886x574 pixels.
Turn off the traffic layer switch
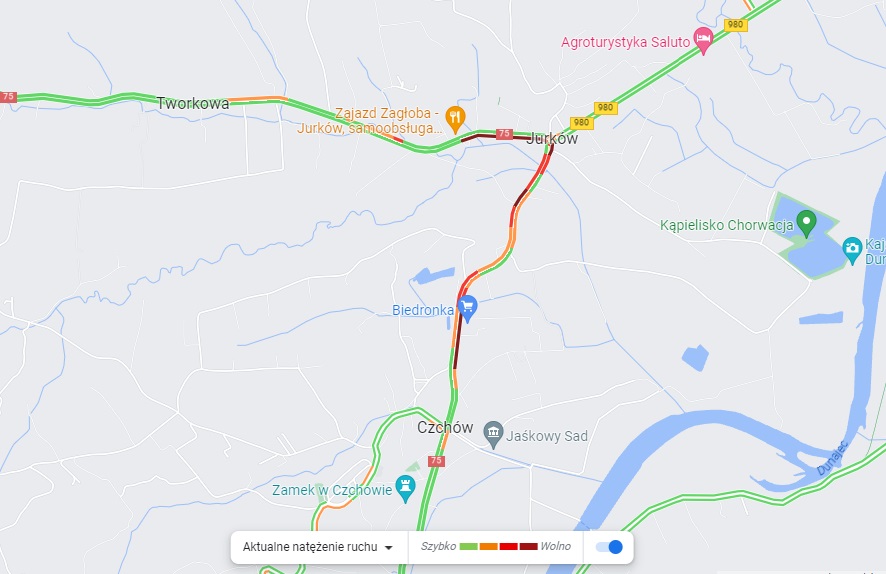click(609, 547)
